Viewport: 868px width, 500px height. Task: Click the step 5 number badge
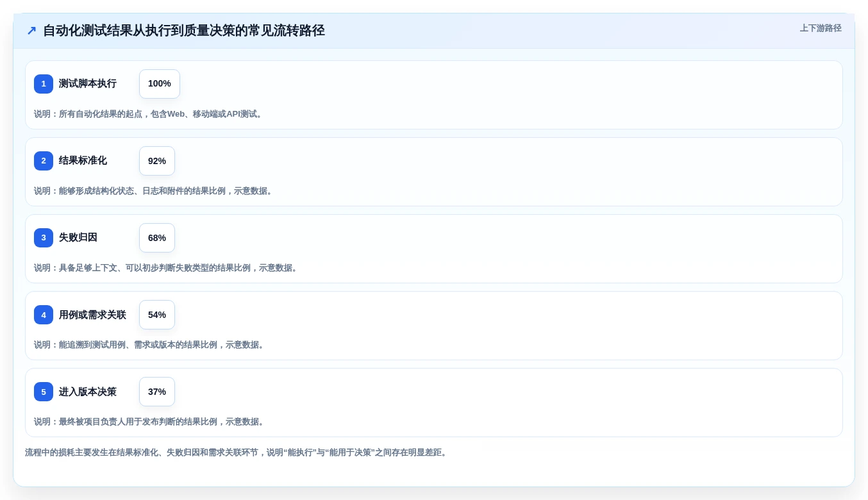pyautogui.click(x=44, y=392)
